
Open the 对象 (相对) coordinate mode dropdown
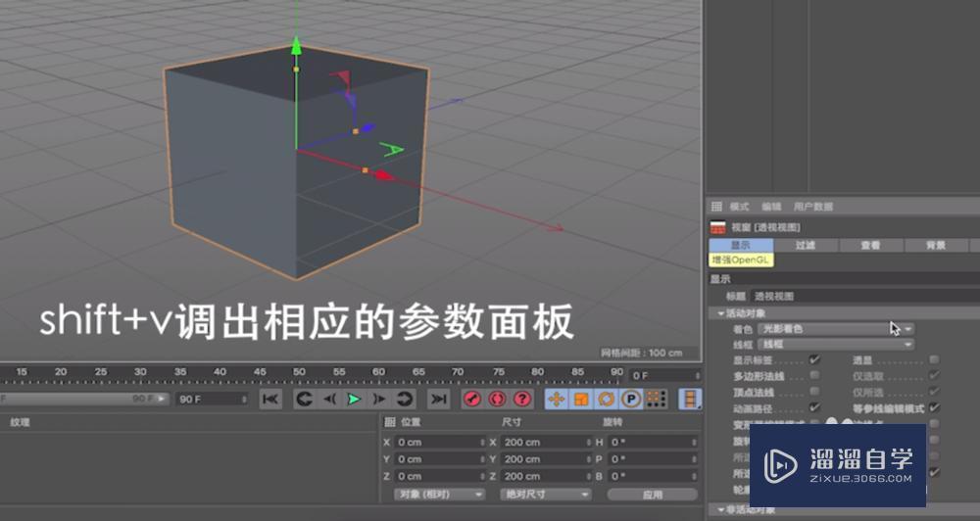(439, 495)
